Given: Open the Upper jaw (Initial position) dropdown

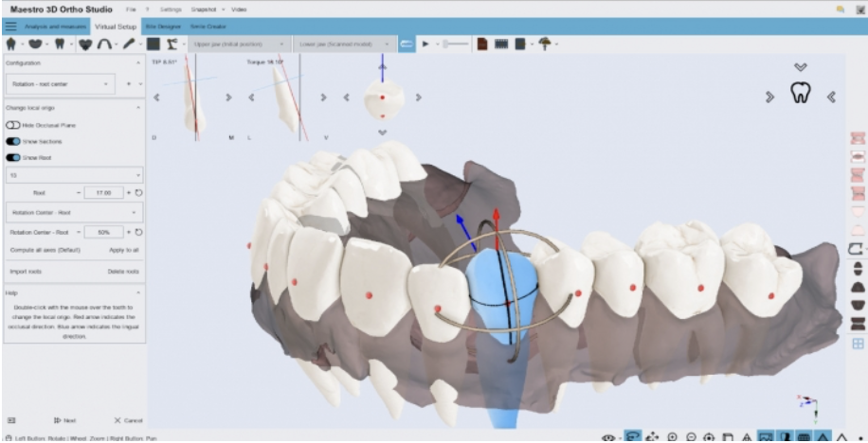Looking at the screenshot, I should tap(236, 44).
